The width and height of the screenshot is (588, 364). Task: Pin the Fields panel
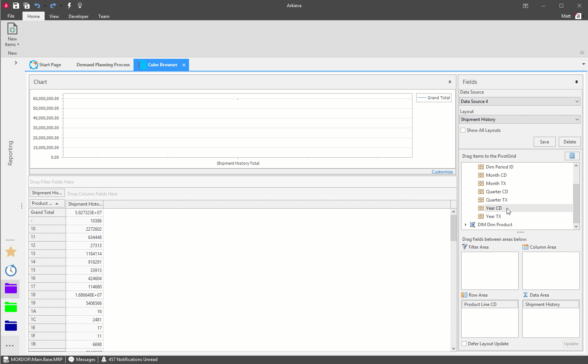pos(576,82)
